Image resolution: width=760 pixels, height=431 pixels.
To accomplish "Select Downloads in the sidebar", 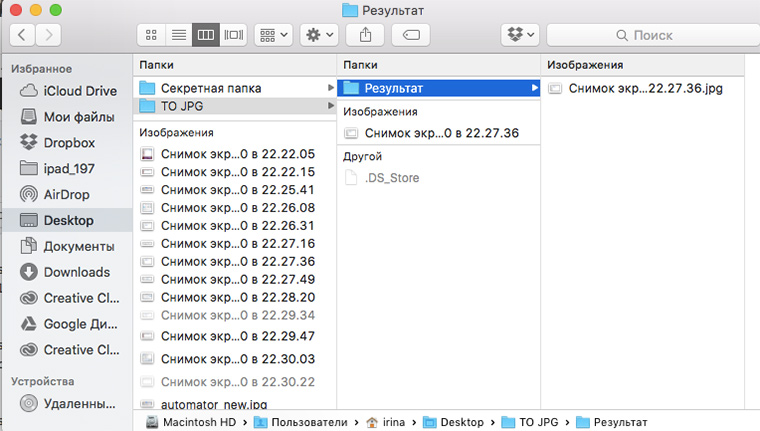I will coord(76,272).
